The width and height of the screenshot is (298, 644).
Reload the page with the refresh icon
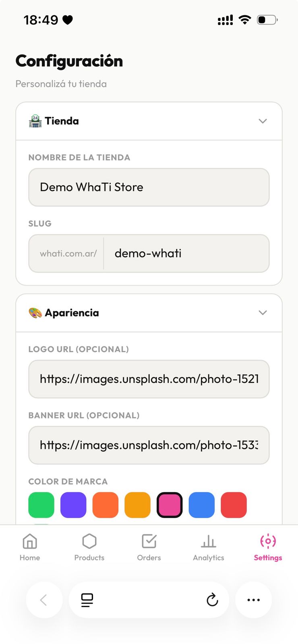pyautogui.click(x=212, y=600)
